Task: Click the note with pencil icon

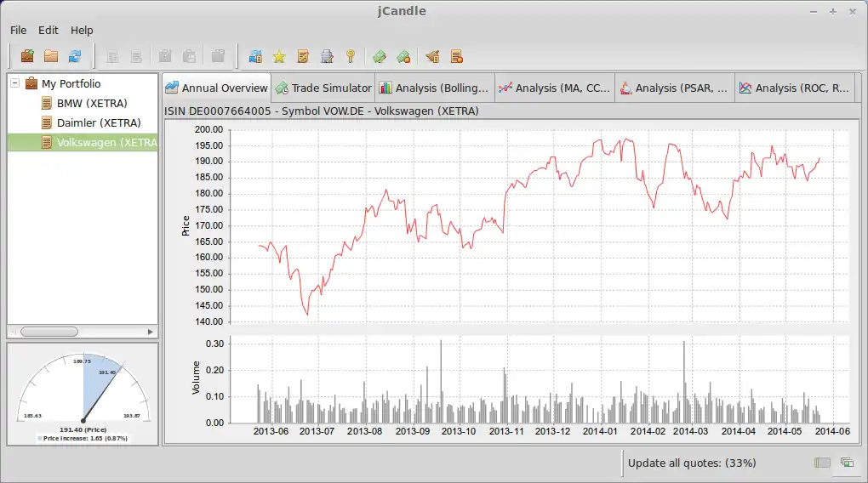Action: point(303,56)
